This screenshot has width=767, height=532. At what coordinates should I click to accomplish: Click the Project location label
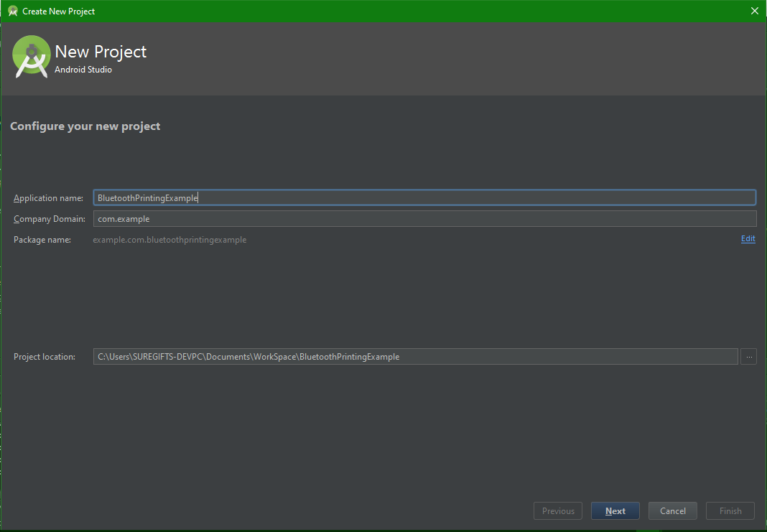(44, 356)
